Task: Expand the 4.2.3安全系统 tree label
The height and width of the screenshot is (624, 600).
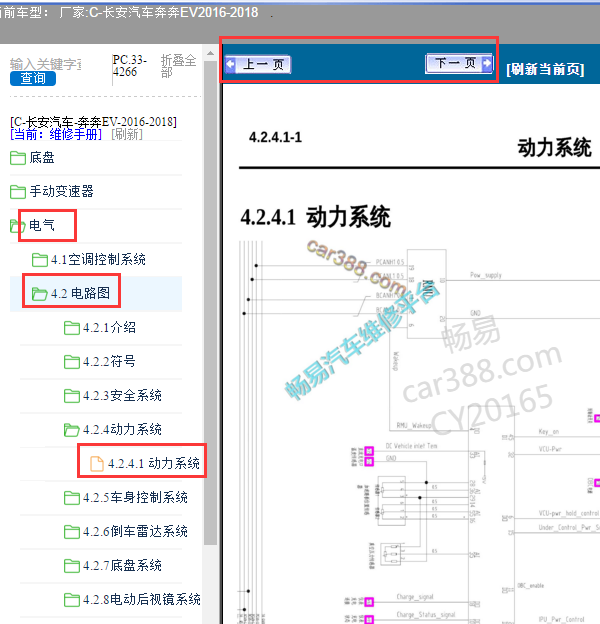Action: [x=123, y=396]
